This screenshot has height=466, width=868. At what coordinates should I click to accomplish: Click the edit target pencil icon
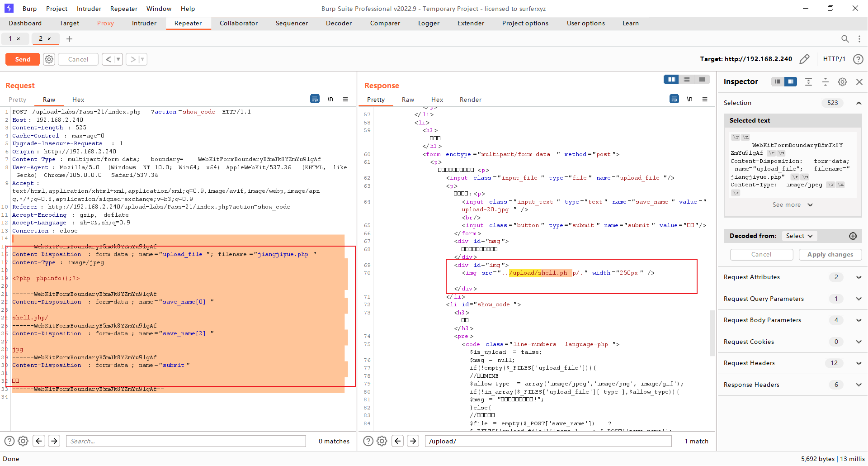[x=804, y=59]
